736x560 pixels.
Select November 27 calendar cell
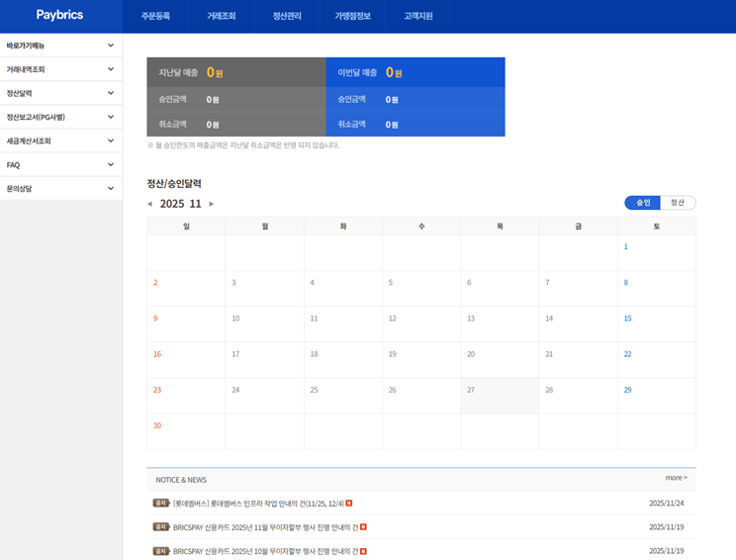point(500,396)
